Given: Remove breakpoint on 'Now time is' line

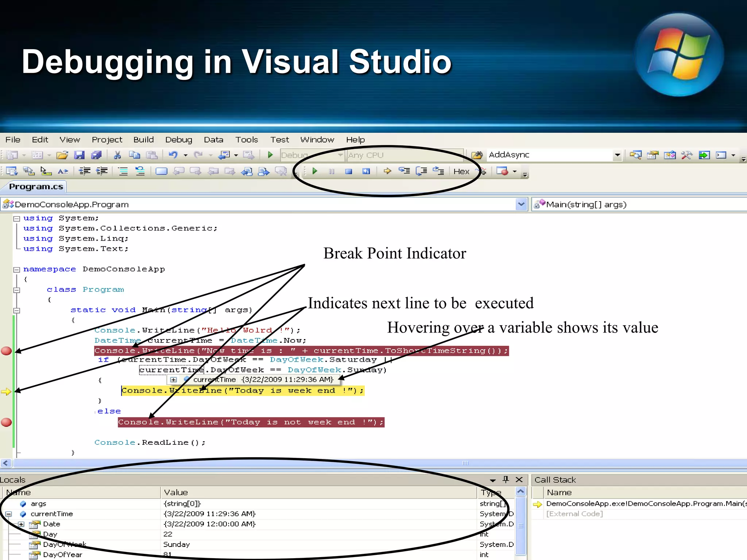Looking at the screenshot, I should (x=6, y=351).
